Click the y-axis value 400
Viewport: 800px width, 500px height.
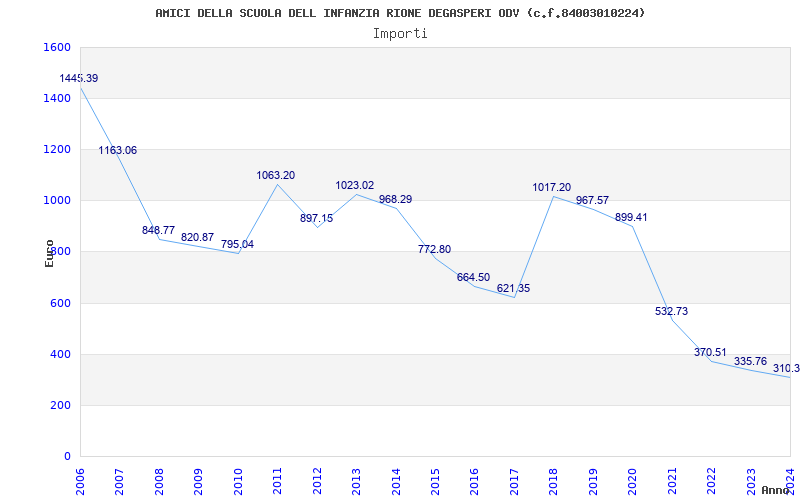coord(61,355)
